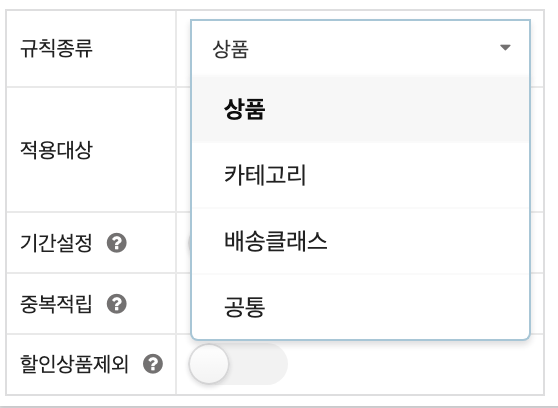The height and width of the screenshot is (408, 558).
Task: Click the 규칙종류 row label
Action: point(56,48)
